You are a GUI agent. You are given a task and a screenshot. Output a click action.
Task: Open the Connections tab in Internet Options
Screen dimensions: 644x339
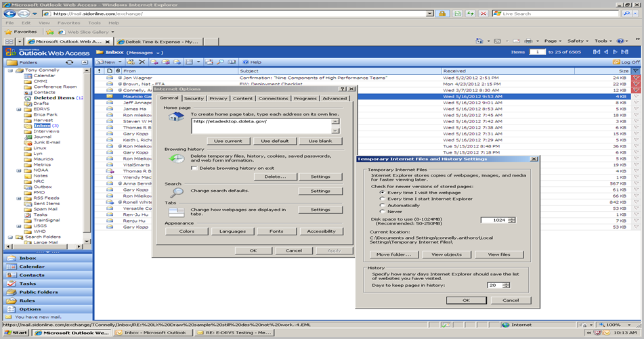point(273,99)
